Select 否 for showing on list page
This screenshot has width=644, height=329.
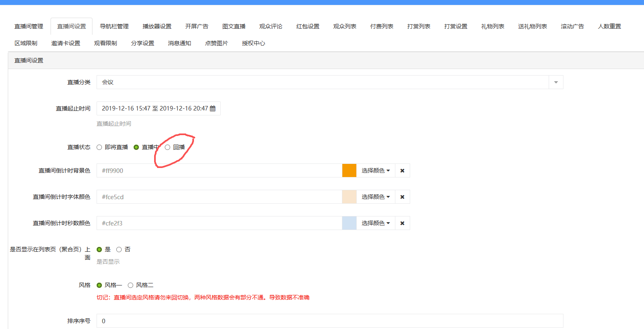tap(119, 249)
